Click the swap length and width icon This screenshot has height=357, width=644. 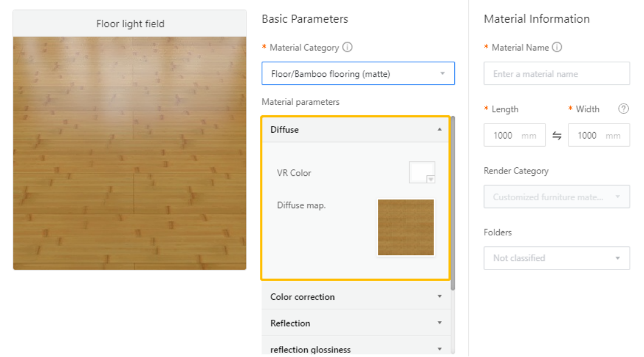(x=557, y=136)
